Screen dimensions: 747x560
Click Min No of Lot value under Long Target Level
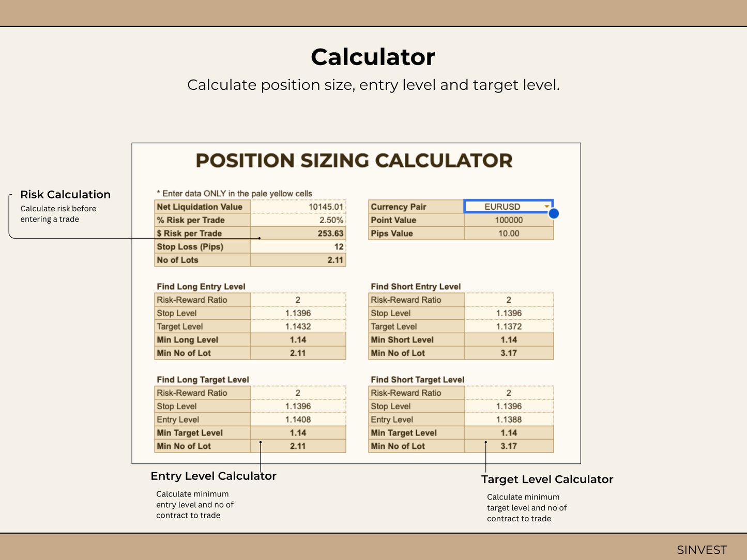tap(298, 446)
